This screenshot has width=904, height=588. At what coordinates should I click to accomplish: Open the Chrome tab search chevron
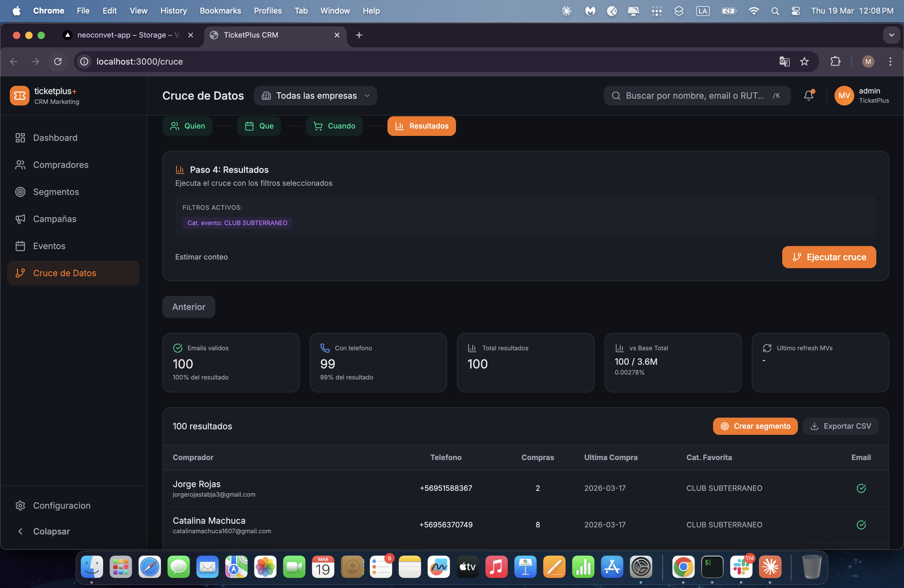[x=891, y=35]
